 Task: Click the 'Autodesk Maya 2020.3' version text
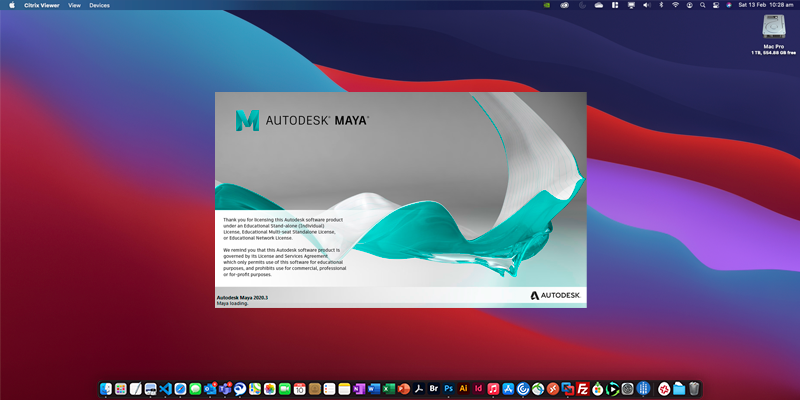pyautogui.click(x=242, y=297)
